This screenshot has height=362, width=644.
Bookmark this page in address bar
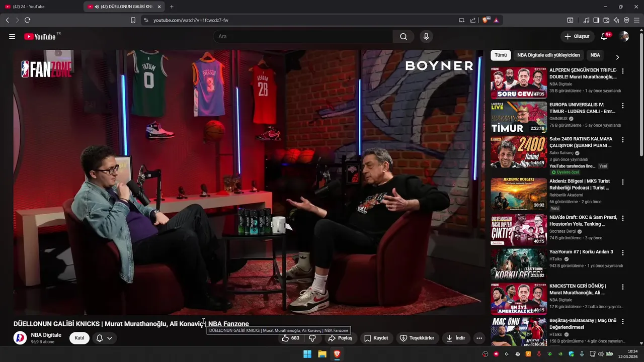pos(133,20)
